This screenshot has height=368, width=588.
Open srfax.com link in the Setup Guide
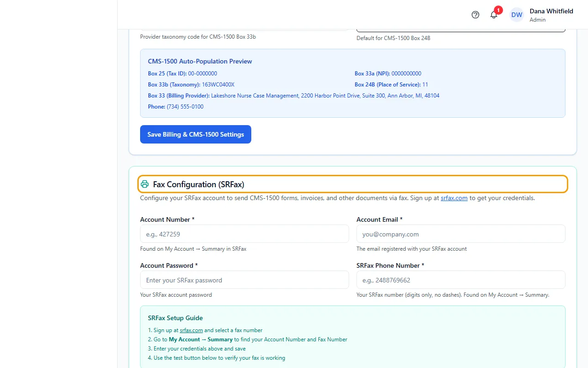[x=191, y=330]
